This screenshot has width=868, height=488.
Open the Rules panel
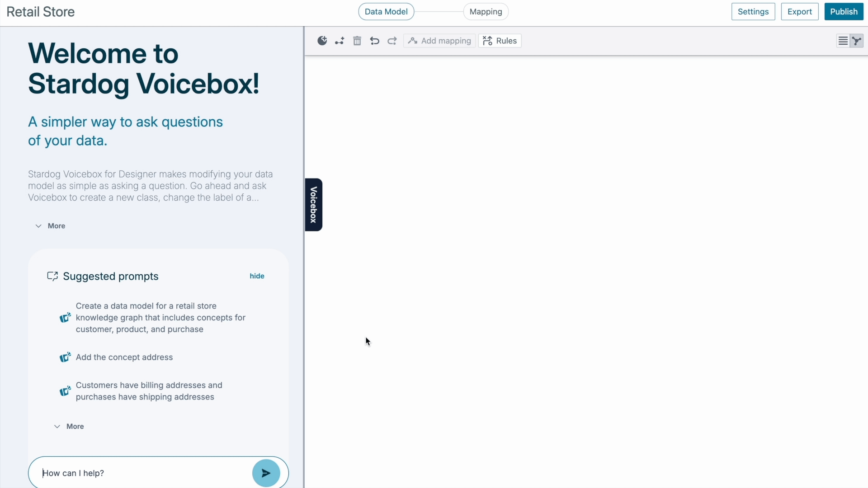tap(500, 41)
